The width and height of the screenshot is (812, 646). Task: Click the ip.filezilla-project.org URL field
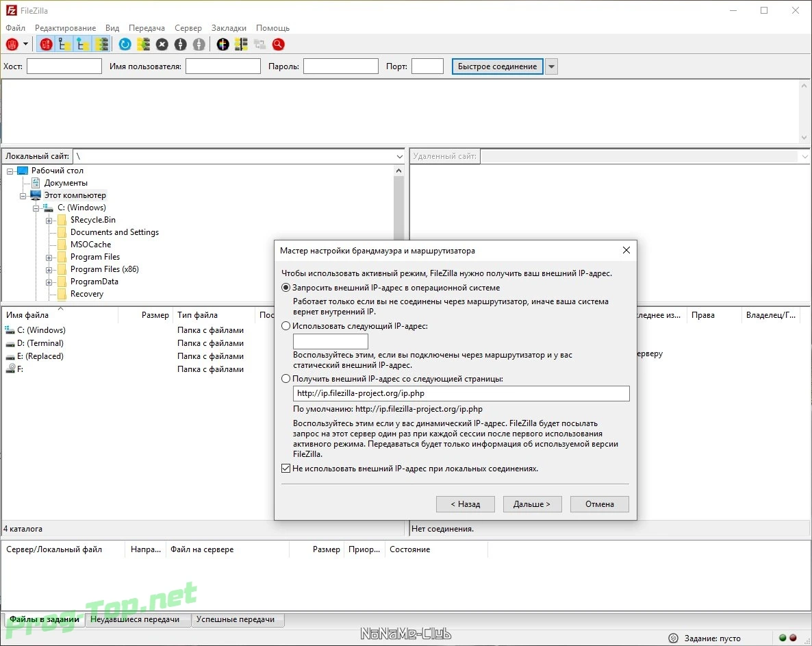461,393
